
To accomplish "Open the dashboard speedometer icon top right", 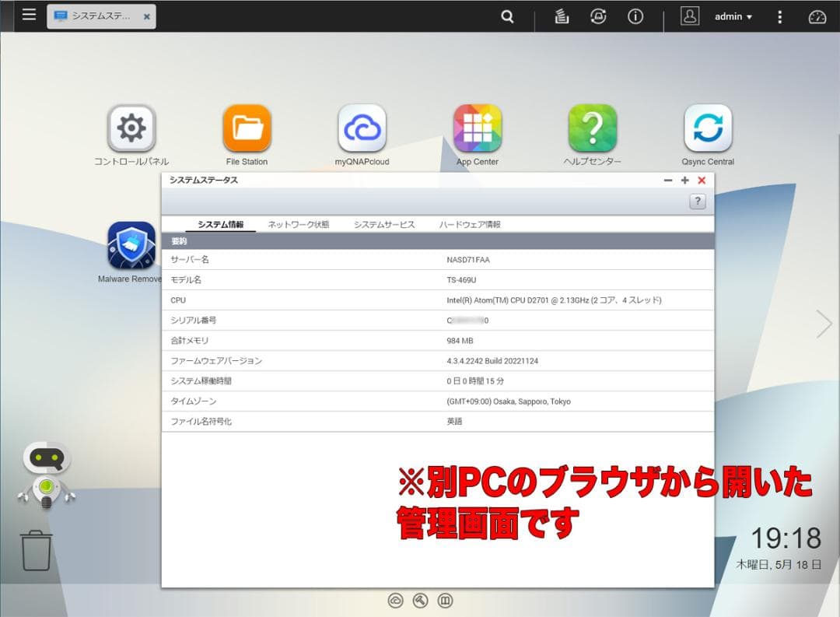I will tap(816, 16).
